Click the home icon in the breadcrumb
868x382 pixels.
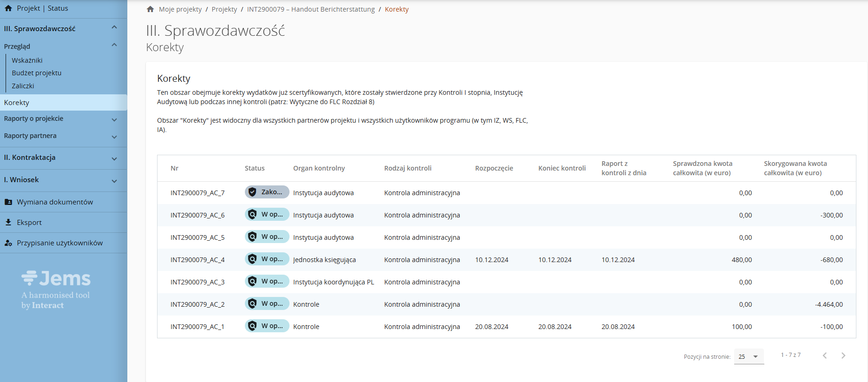(150, 9)
